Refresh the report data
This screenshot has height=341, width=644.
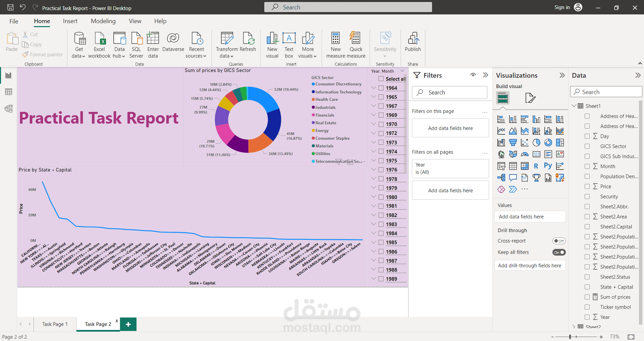(x=248, y=42)
